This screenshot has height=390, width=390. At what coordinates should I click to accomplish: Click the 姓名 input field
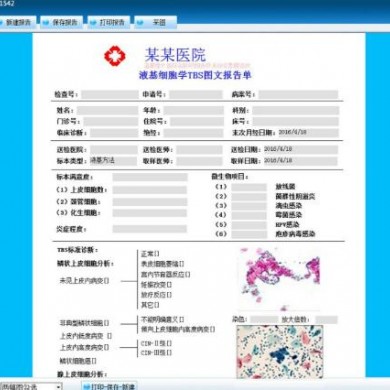107,110
